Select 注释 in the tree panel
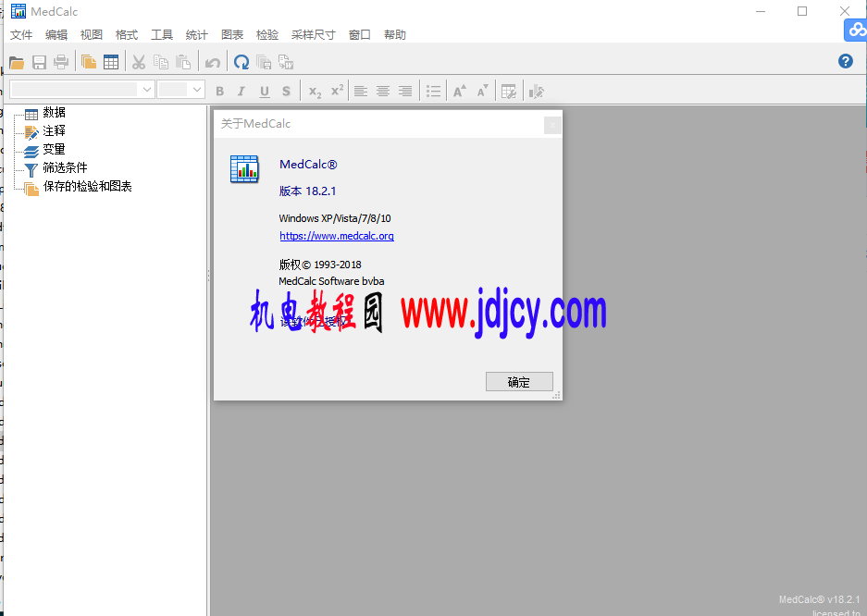867x616 pixels. 55,131
